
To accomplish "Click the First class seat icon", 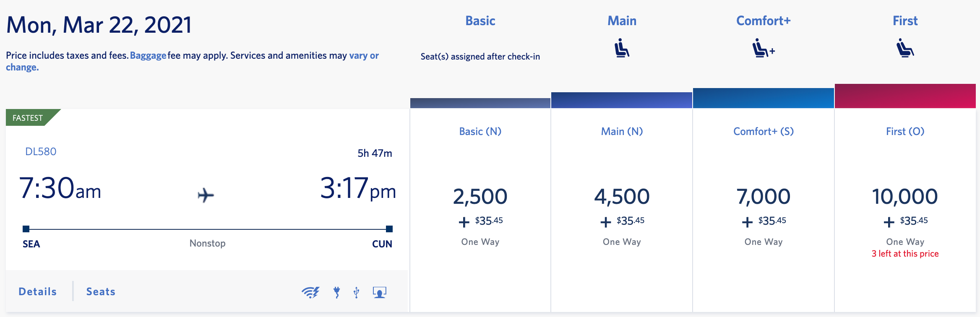I will click(x=904, y=47).
